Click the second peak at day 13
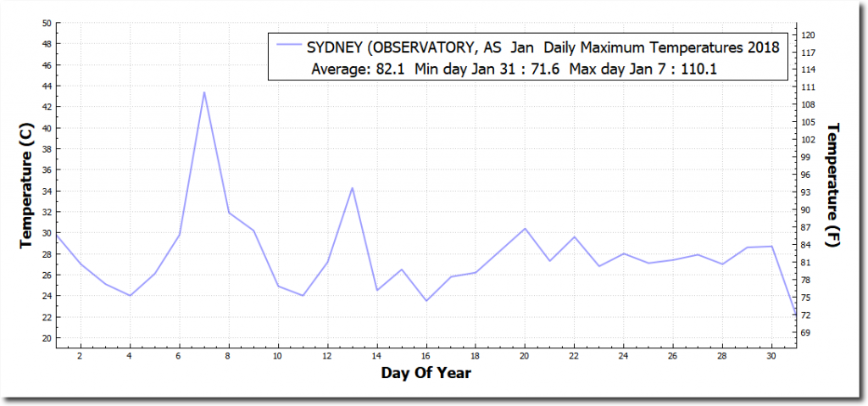The image size is (868, 406). 352,188
